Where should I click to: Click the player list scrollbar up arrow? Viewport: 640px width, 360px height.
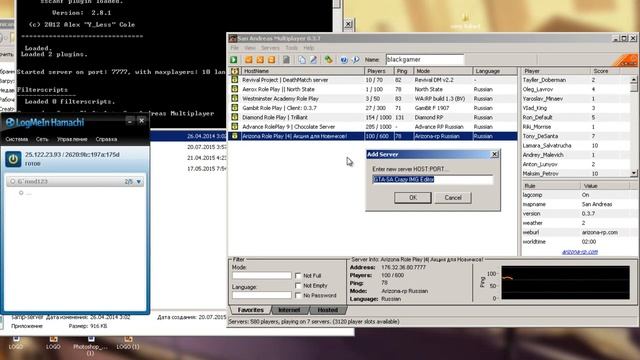pos(633,80)
